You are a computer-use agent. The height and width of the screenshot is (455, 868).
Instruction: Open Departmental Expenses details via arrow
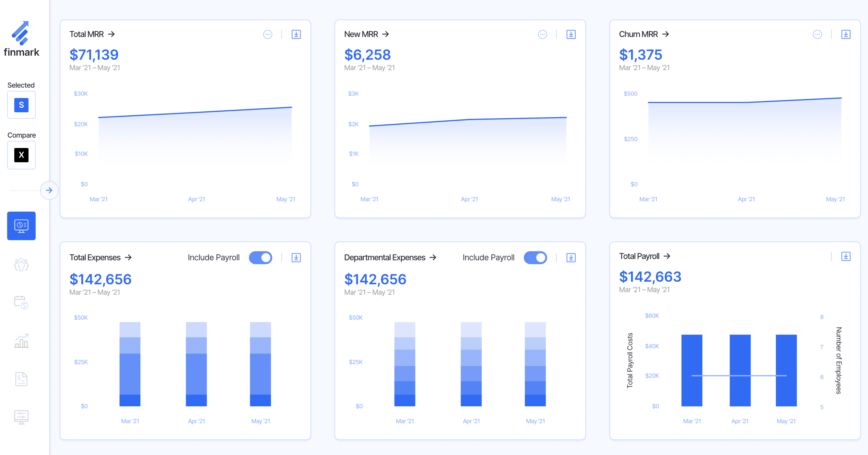pyautogui.click(x=434, y=257)
